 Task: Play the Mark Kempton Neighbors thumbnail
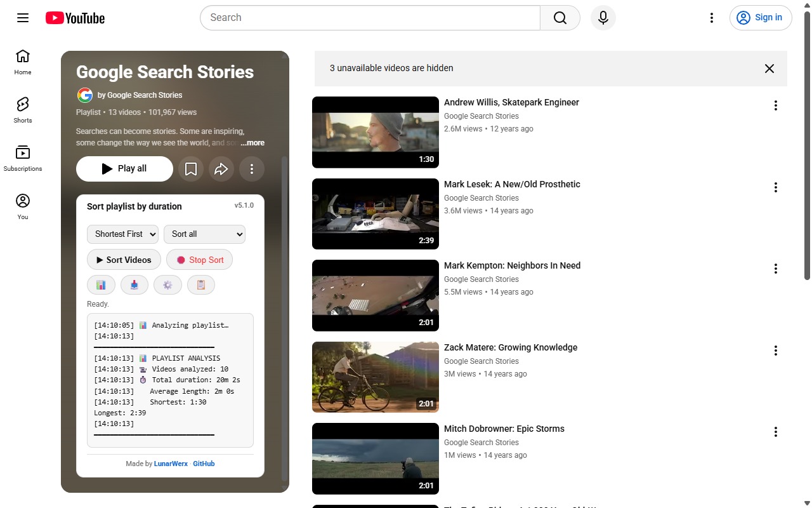click(x=376, y=295)
